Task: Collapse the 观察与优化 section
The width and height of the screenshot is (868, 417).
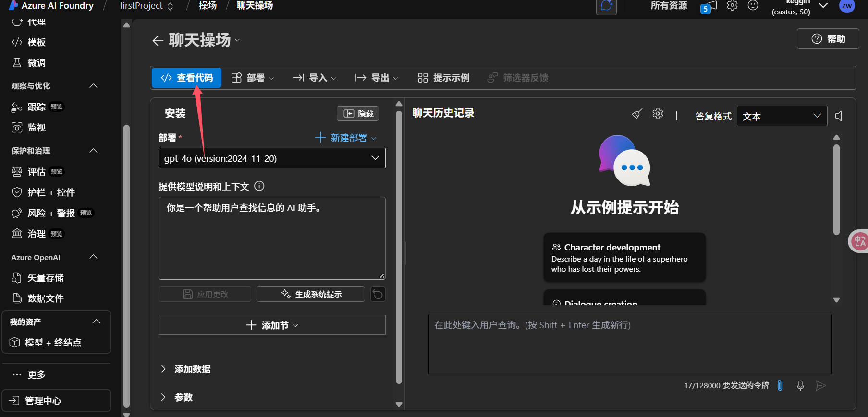Action: point(94,86)
